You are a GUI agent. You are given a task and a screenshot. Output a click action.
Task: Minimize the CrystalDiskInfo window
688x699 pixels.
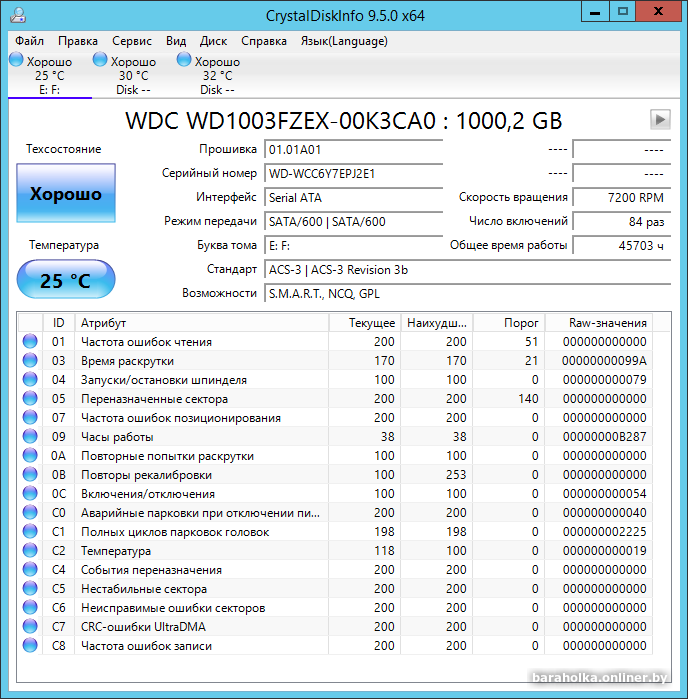pyautogui.click(x=595, y=12)
